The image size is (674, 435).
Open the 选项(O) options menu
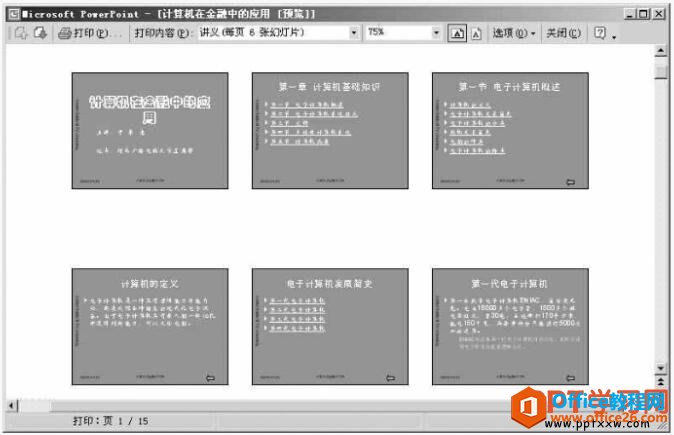[514, 33]
